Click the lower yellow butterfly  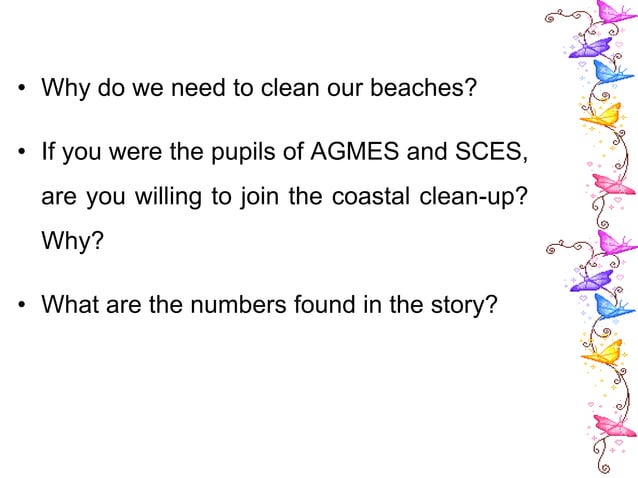point(602,352)
